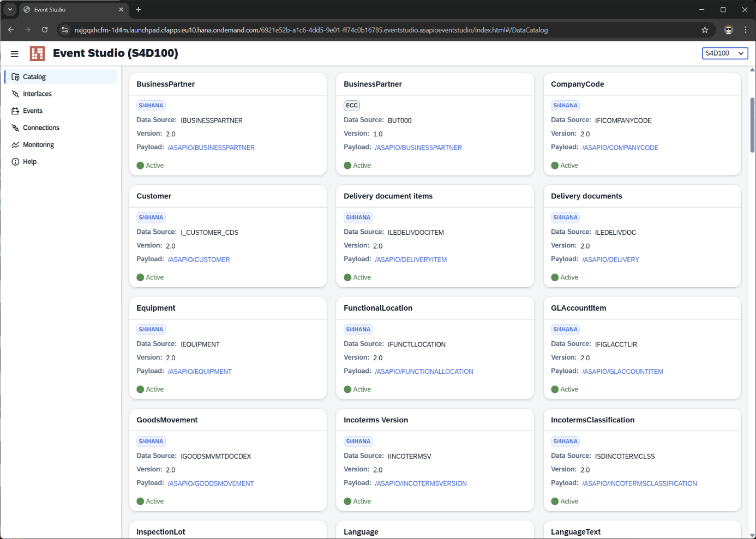This screenshot has height=539, width=756.
Task: Open /ASAPIO/BUSINESSPARTNER payload on ECC card
Action: [x=418, y=148]
